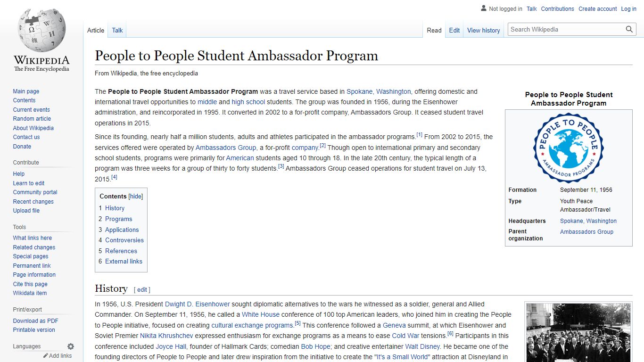Open the Help link

(19, 174)
